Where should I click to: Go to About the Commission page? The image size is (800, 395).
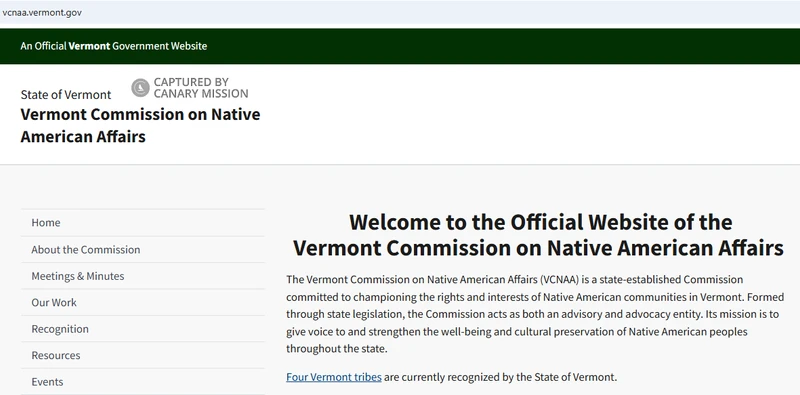tap(143, 250)
